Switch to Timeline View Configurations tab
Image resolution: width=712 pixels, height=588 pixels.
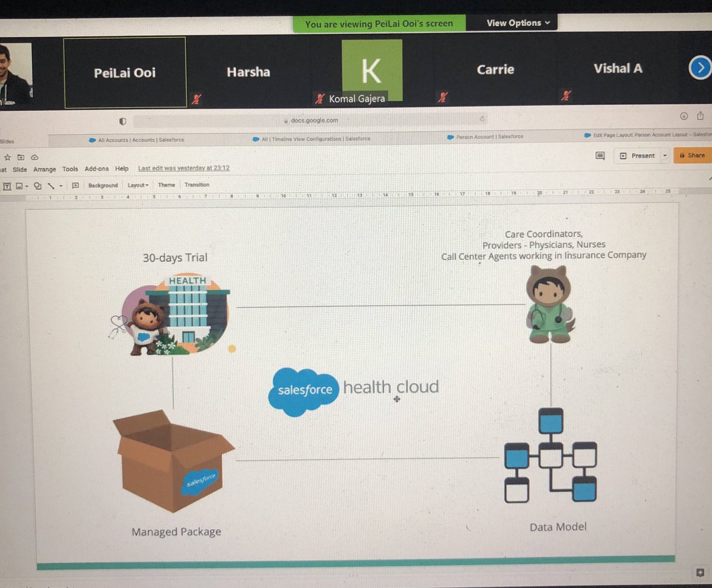311,139
